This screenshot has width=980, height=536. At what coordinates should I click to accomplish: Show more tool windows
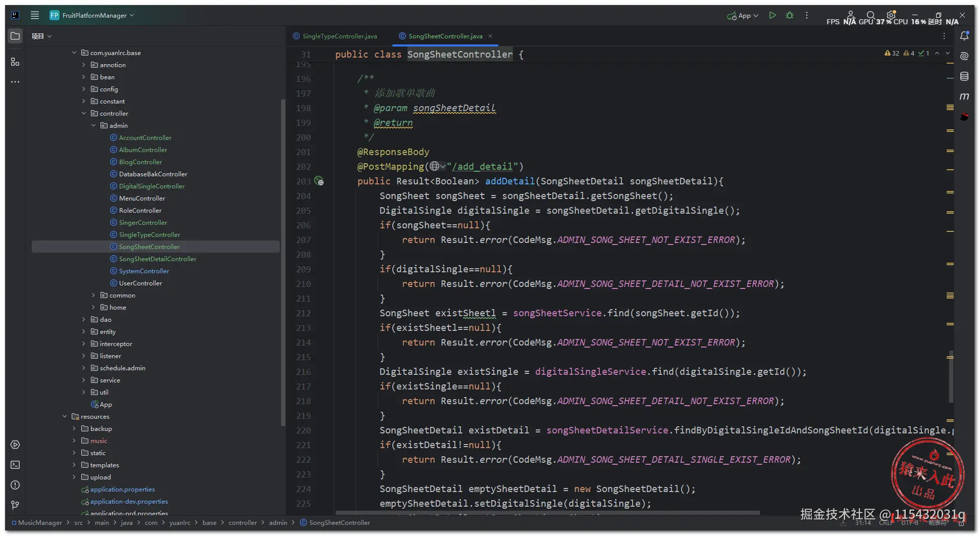tap(15, 81)
